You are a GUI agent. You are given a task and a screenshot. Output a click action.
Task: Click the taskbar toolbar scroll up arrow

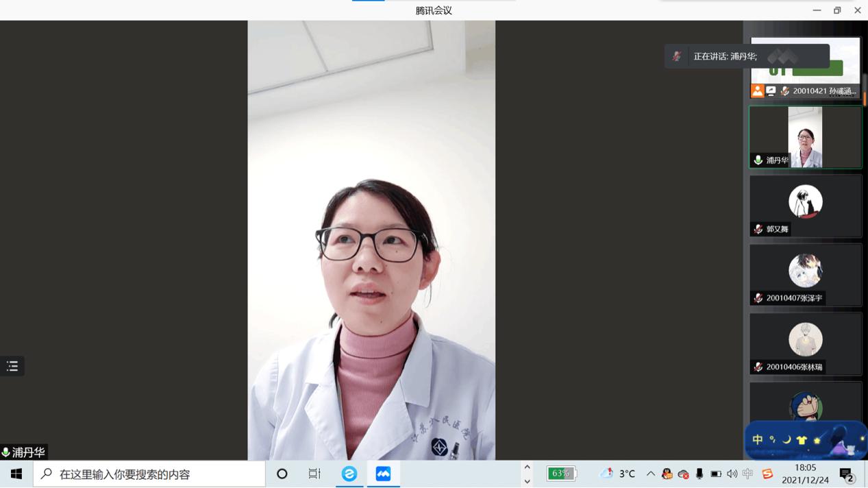point(527,467)
